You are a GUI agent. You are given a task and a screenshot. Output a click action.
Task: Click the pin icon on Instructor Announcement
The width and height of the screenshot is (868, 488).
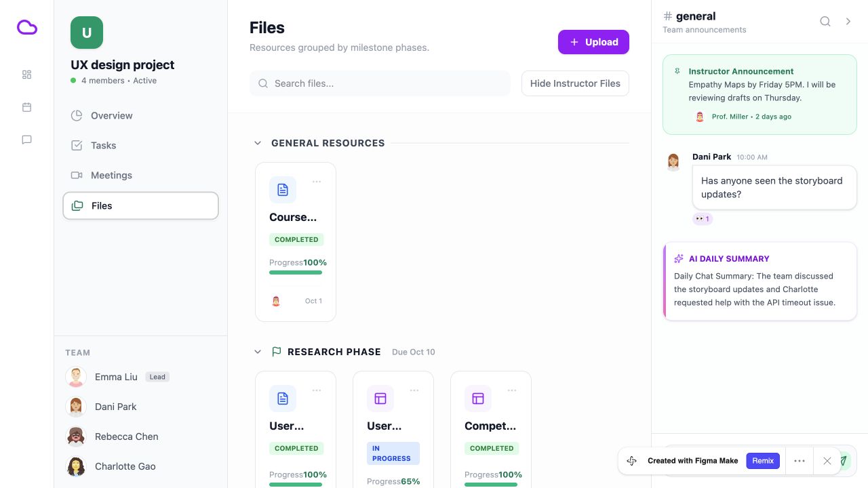(677, 71)
